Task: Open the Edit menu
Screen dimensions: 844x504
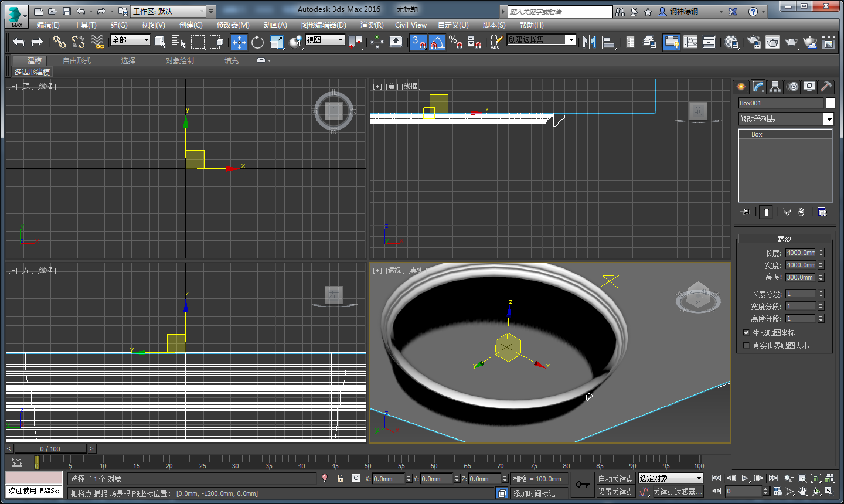Action: pyautogui.click(x=48, y=25)
